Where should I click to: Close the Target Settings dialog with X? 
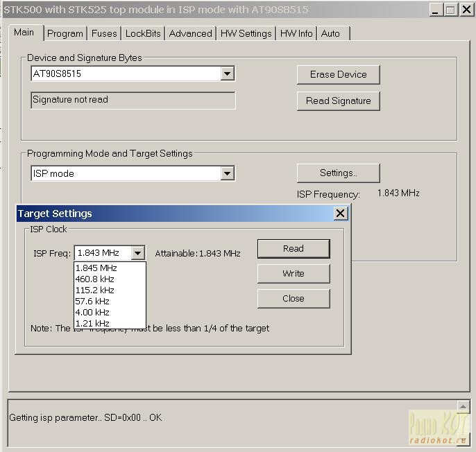point(340,214)
